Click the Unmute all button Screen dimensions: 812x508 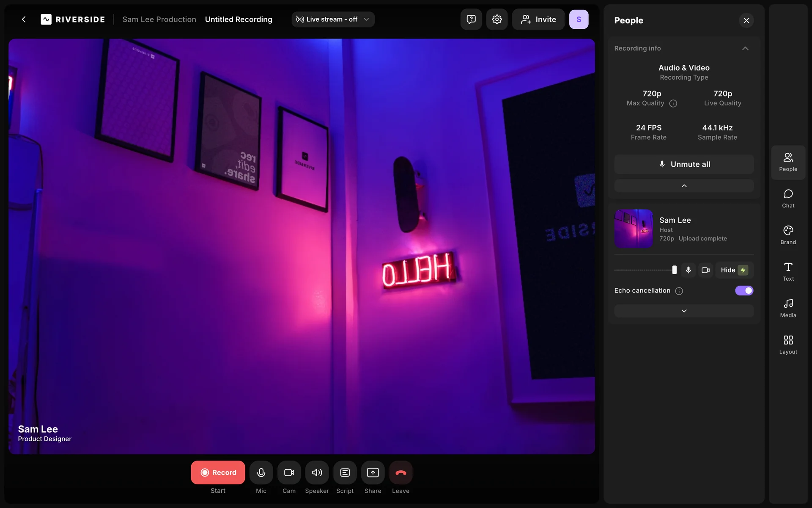(684, 164)
